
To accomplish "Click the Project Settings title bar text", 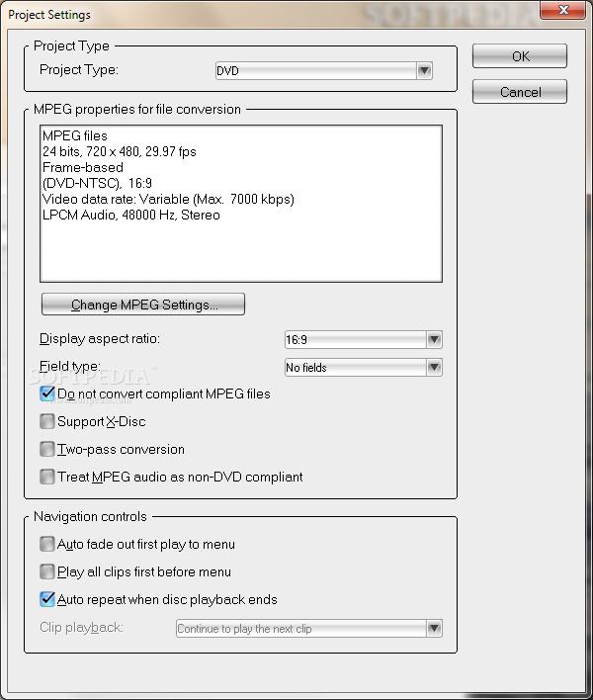I will point(49,15).
